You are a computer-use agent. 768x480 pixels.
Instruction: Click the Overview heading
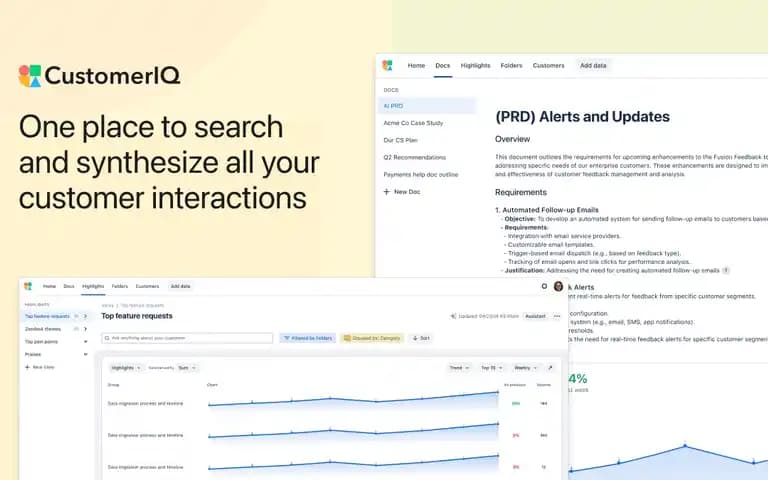(x=512, y=139)
